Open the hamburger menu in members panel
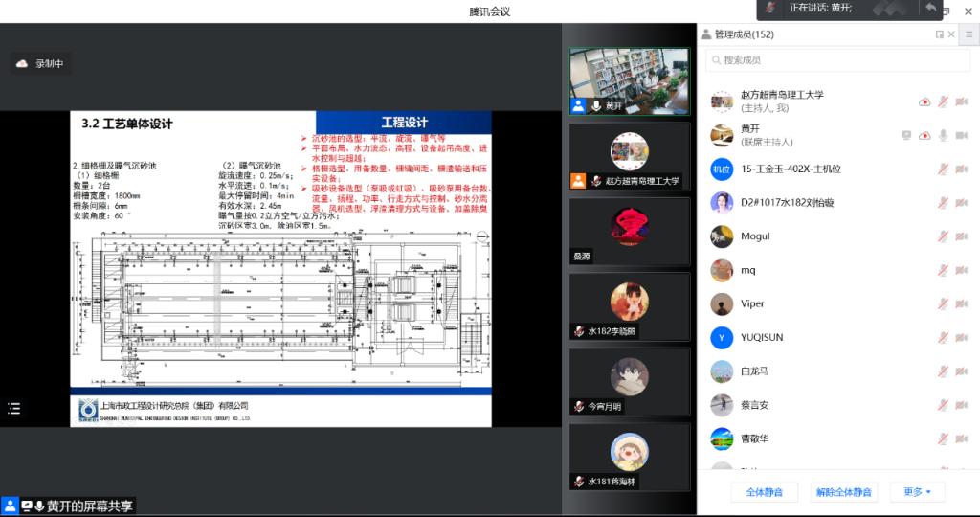The height and width of the screenshot is (517, 980). tap(969, 34)
